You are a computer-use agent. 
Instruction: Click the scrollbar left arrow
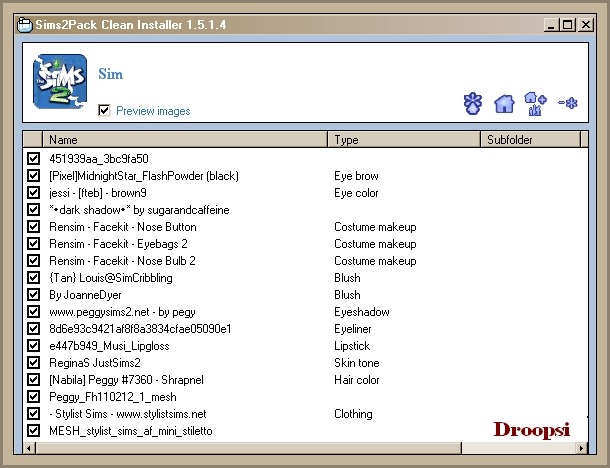(29, 448)
